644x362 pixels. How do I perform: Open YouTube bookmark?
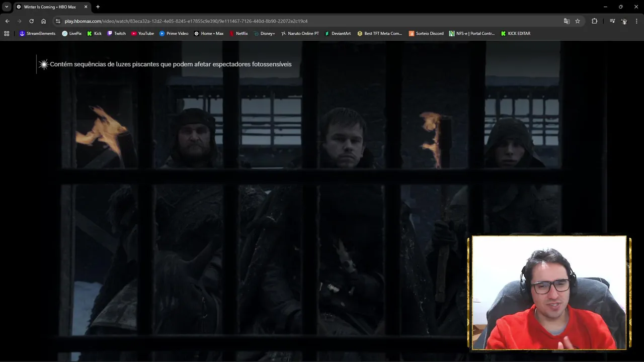pos(142,34)
